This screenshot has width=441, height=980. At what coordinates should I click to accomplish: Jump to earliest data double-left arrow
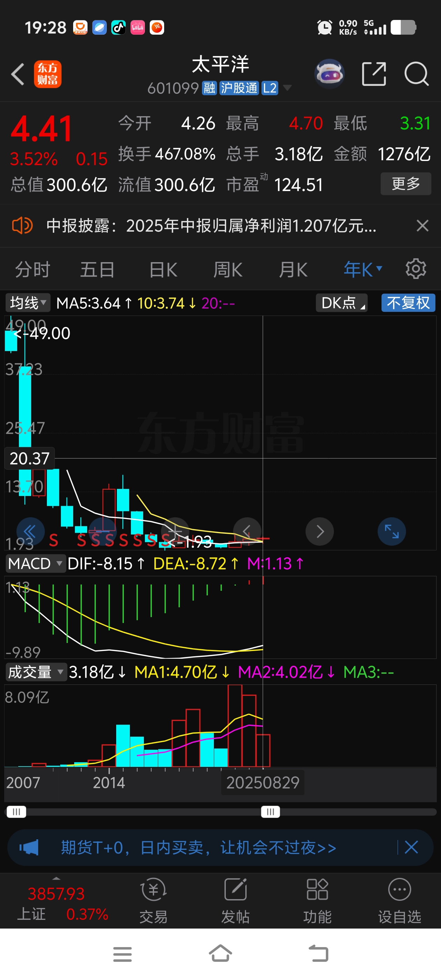point(30,531)
